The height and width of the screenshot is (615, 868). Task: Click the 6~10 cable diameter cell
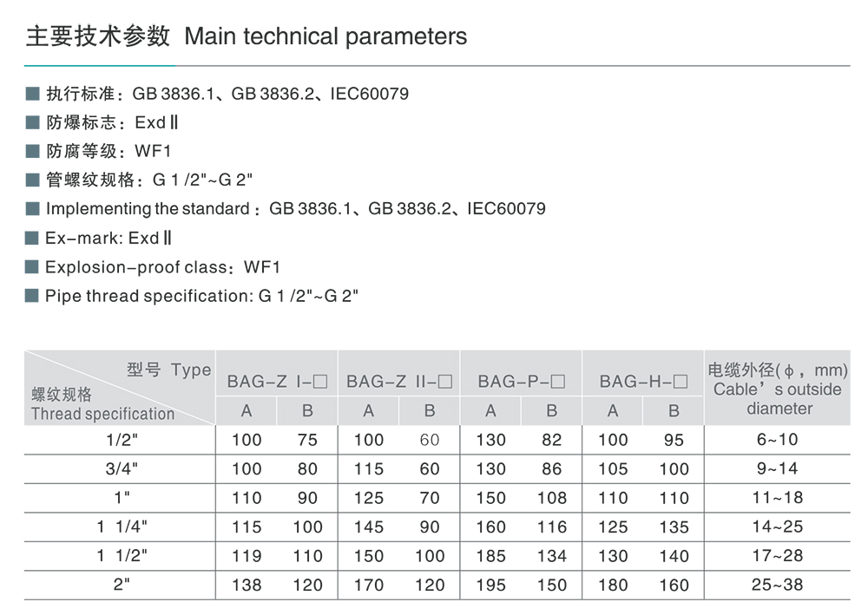click(x=777, y=440)
